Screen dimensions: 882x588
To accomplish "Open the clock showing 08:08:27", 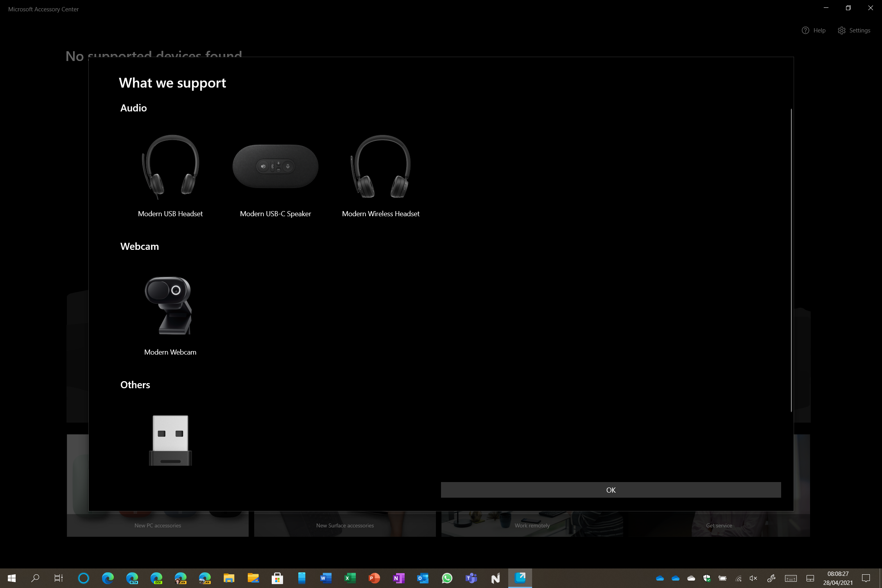I will (x=838, y=578).
